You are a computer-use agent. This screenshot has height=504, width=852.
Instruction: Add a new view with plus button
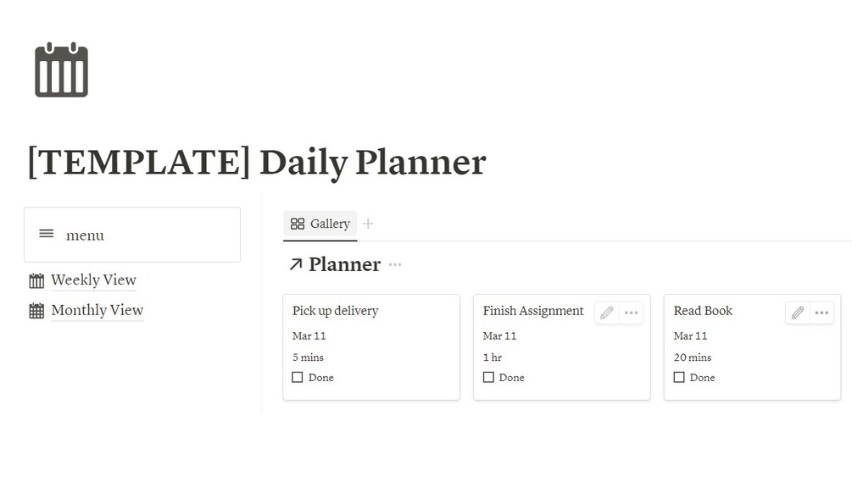(x=368, y=224)
